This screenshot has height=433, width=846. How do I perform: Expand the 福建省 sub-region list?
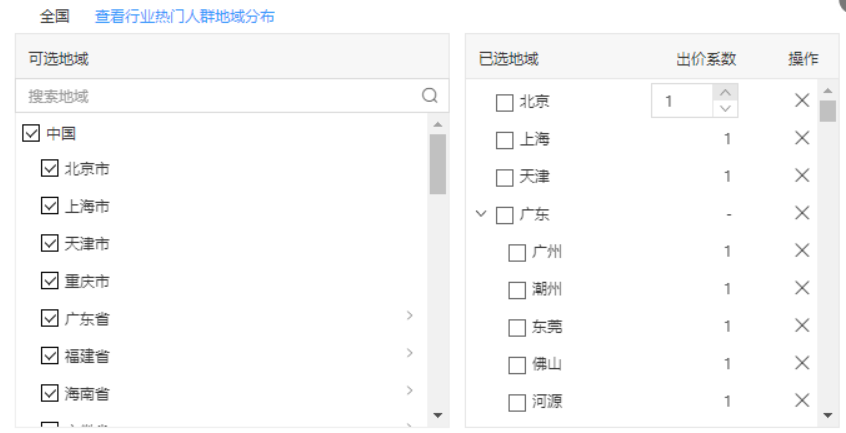coord(410,353)
